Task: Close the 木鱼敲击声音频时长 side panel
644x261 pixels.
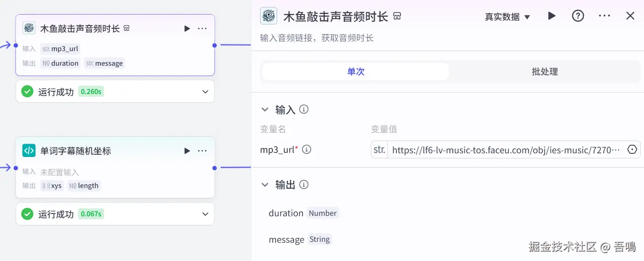Action: (630, 16)
